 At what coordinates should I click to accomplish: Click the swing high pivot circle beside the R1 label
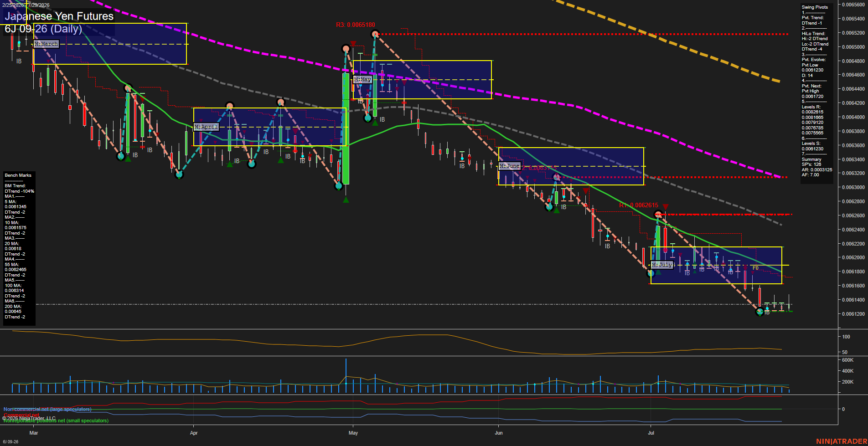tap(657, 214)
